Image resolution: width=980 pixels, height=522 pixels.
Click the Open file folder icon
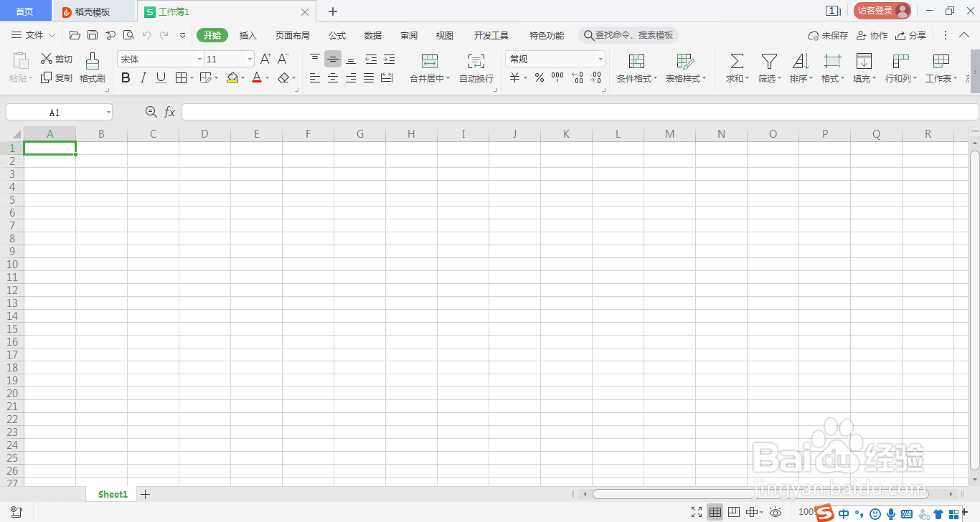coord(75,35)
